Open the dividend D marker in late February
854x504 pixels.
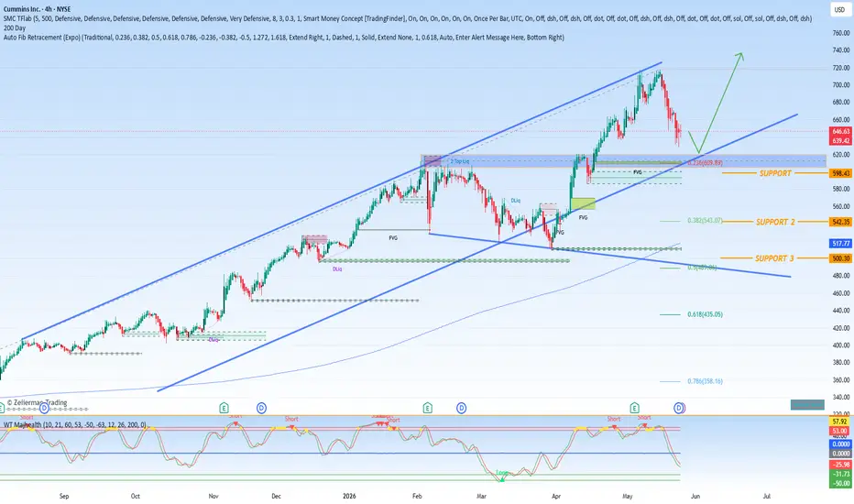(x=461, y=408)
